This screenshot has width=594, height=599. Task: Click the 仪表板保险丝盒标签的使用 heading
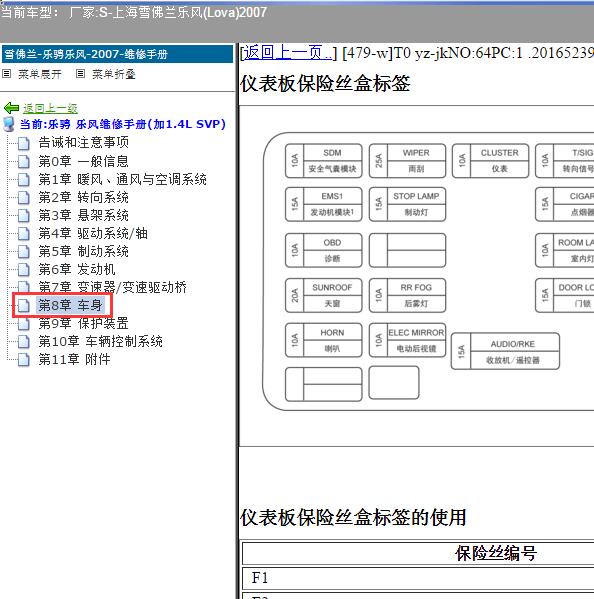[x=353, y=518]
